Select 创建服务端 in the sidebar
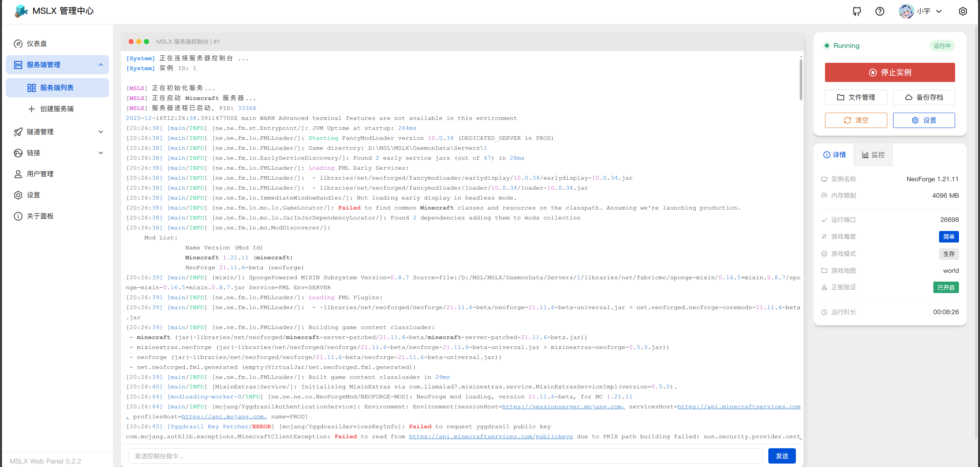This screenshot has width=980, height=467. (57, 109)
